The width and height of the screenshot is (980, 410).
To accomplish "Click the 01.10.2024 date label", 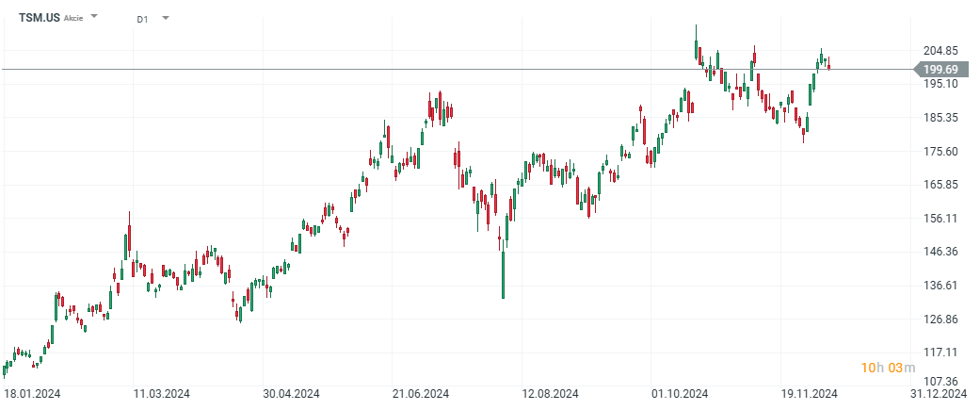I will click(x=681, y=393).
